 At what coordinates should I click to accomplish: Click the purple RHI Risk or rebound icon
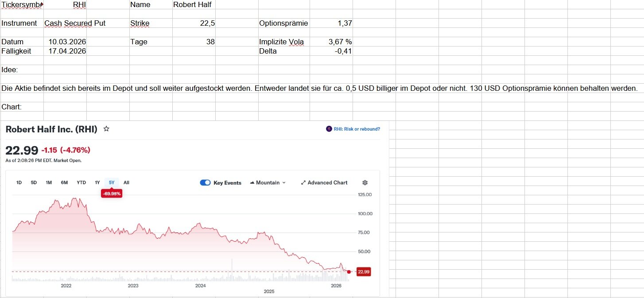coord(329,129)
